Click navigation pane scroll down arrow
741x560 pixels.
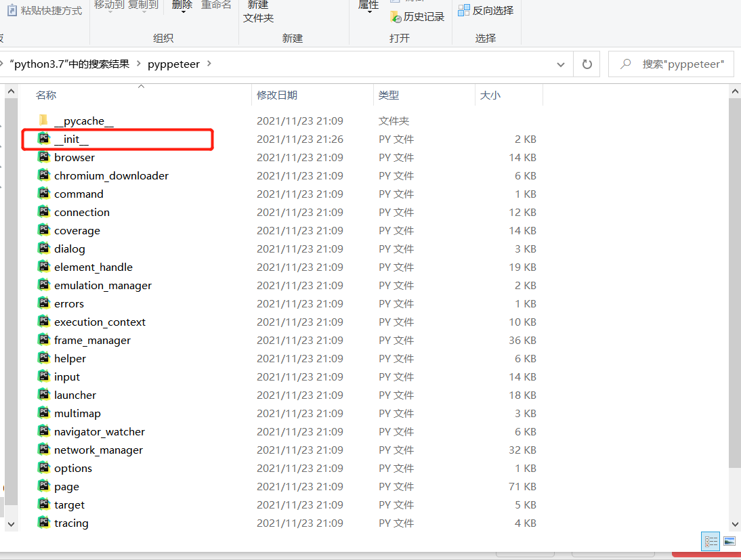[x=12, y=523]
